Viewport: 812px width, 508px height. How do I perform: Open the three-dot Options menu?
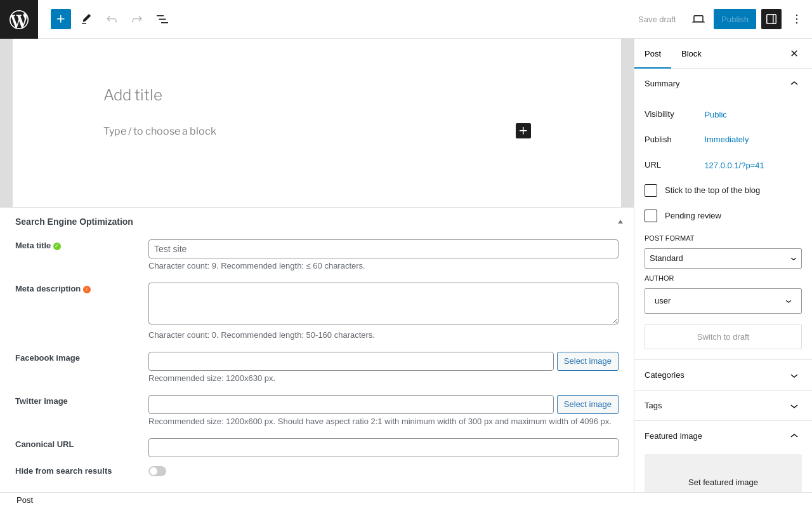797,19
